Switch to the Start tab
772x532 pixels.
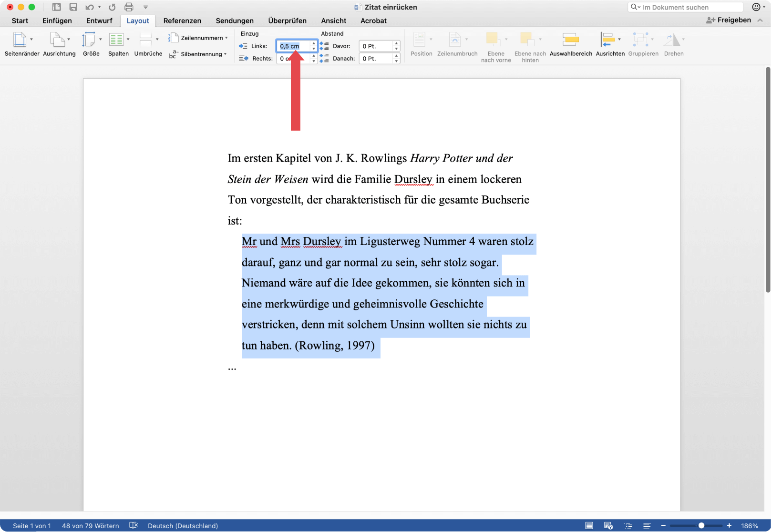click(x=20, y=20)
